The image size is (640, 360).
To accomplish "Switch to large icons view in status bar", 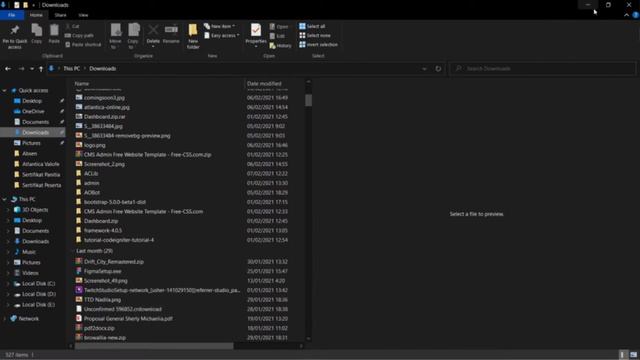I will pos(633,355).
